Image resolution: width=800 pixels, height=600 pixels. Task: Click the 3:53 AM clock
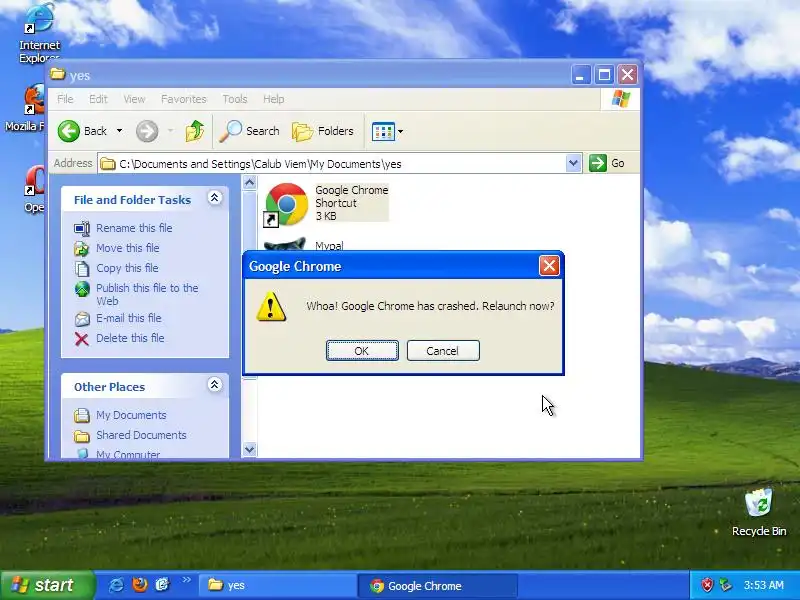point(763,585)
